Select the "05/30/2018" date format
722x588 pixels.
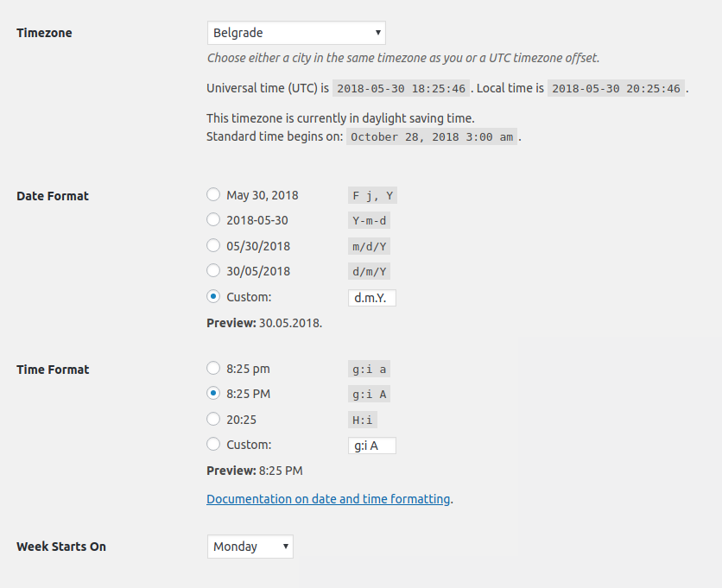[213, 244]
